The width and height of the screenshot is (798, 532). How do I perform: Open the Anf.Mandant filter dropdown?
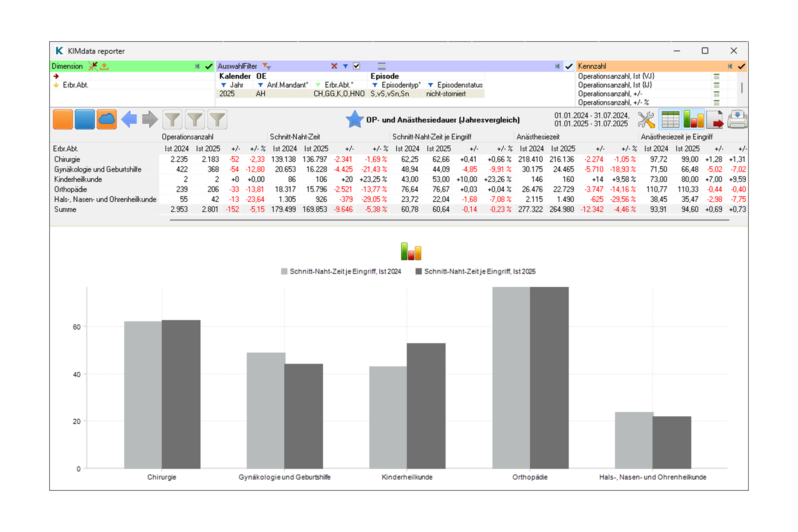(261, 85)
